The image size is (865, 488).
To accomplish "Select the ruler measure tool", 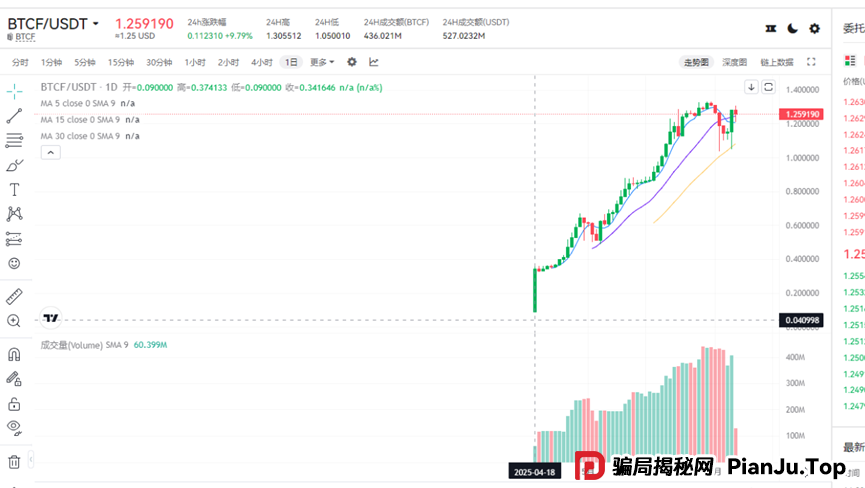I will coord(14,296).
